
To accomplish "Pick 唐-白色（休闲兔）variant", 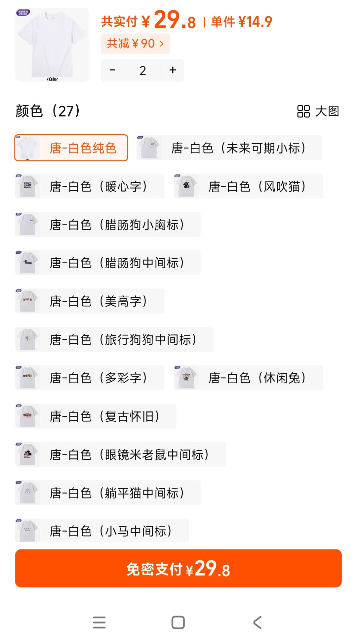I will click(249, 378).
